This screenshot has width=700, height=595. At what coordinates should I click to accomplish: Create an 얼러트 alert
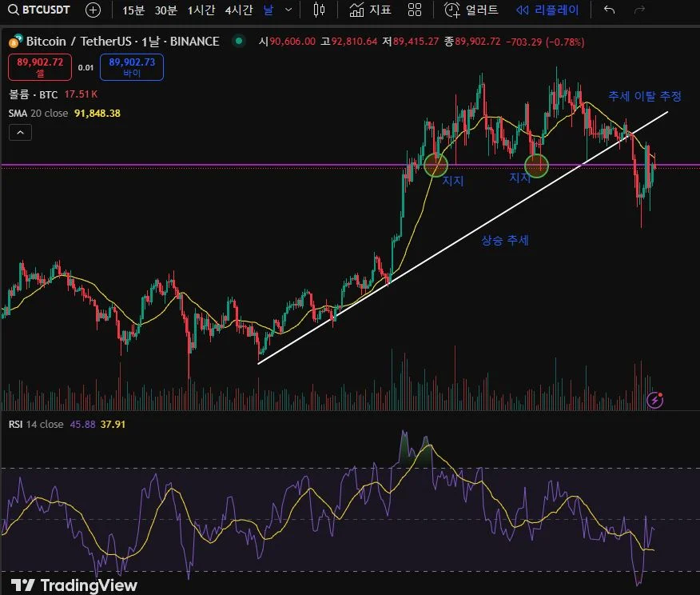coord(471,10)
